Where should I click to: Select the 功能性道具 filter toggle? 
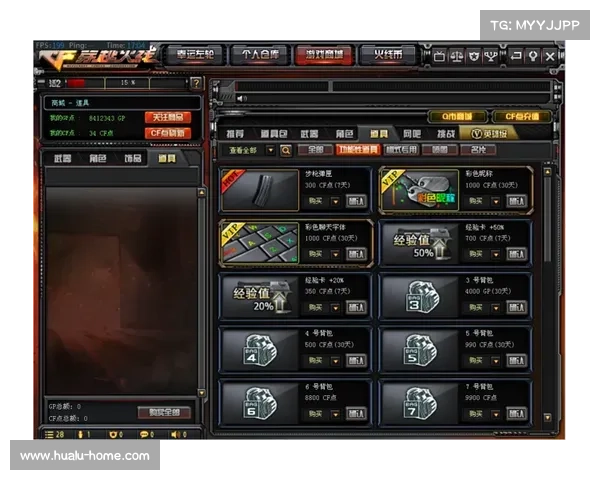click(356, 150)
